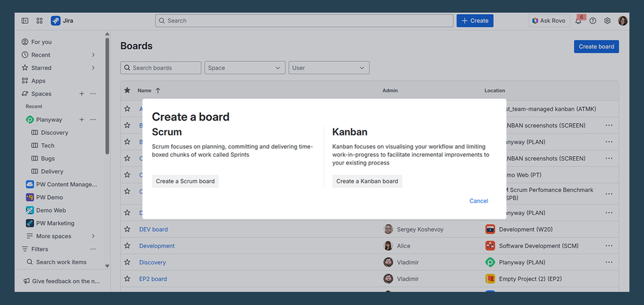Open the notifications bell

[x=578, y=21]
